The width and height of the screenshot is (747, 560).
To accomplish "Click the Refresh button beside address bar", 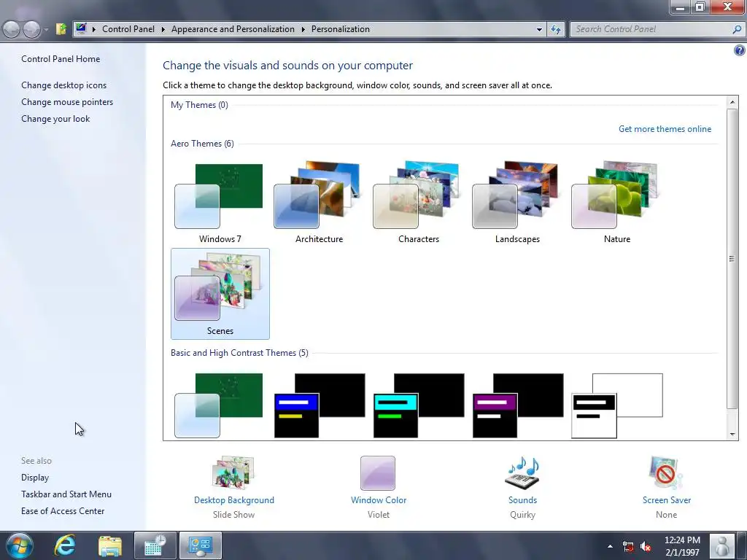I will [x=555, y=29].
